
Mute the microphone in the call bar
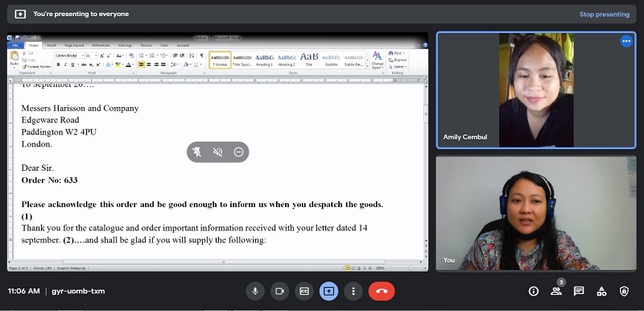[x=255, y=292]
